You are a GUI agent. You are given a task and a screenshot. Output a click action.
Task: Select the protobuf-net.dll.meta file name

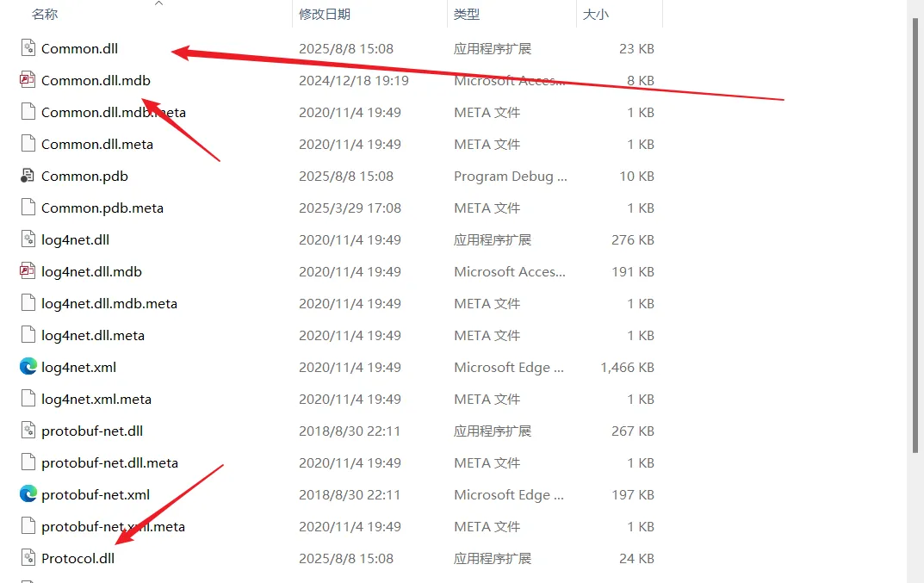click(110, 462)
